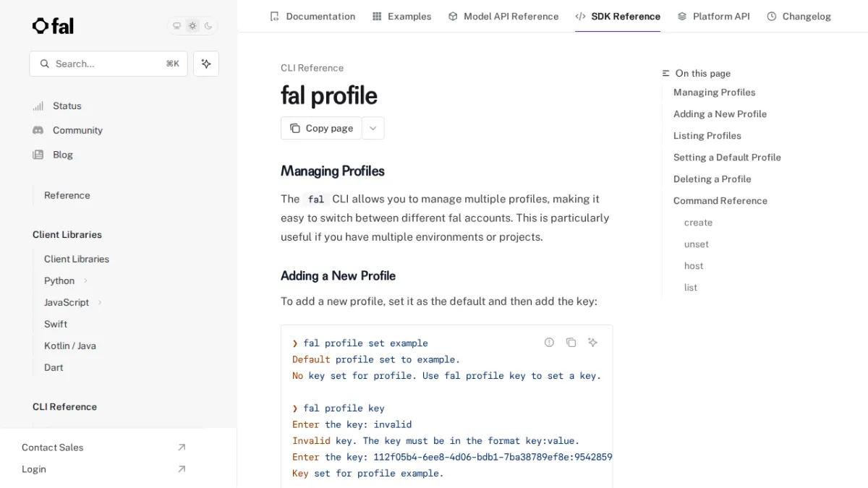
Task: Click the fal logo
Action: [x=53, y=26]
